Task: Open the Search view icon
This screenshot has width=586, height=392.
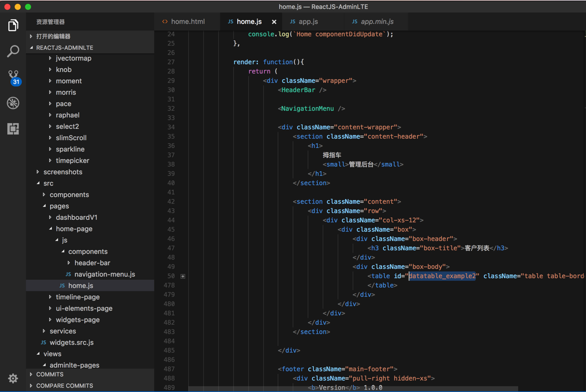Action: (x=13, y=51)
